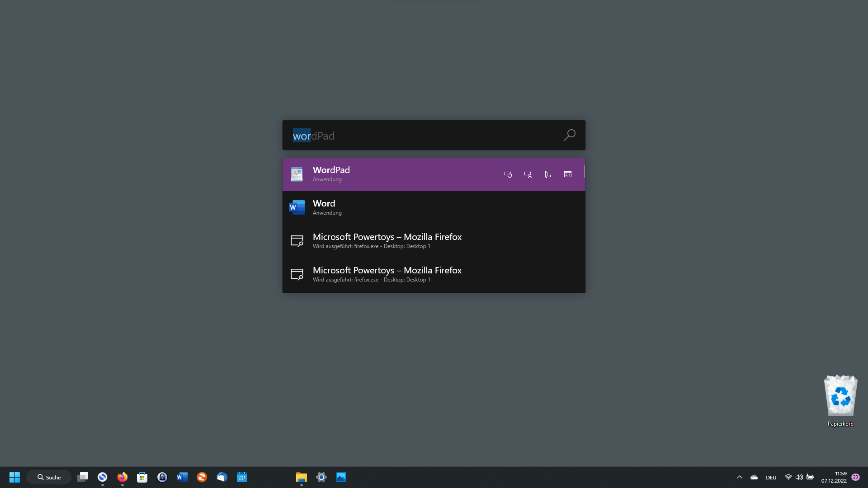Viewport: 868px width, 488px height.
Task: Switch to second Microsoft Powertoys Firefox window result
Action: point(433,275)
